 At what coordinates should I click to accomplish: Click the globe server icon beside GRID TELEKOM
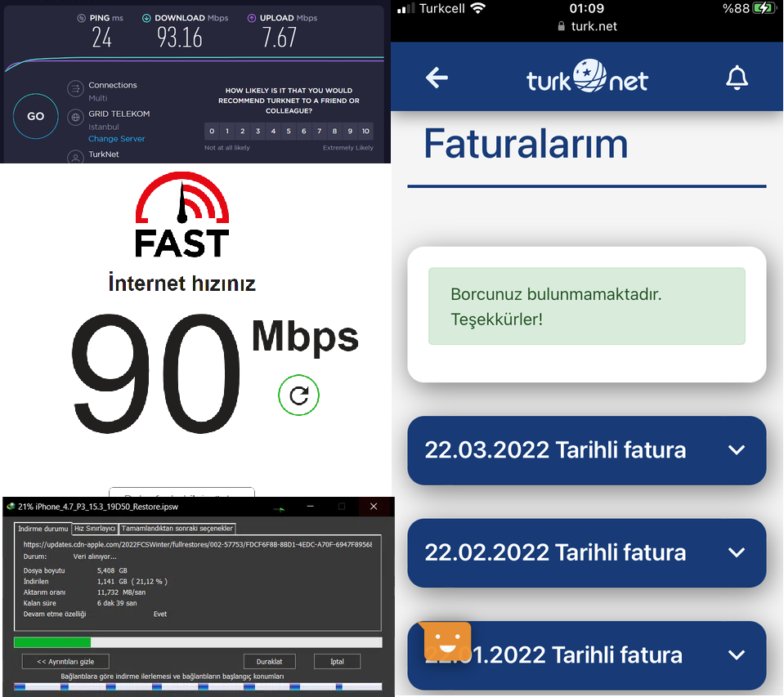75,118
